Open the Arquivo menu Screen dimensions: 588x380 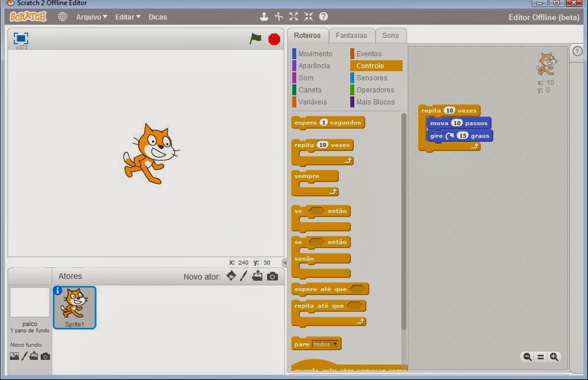click(91, 17)
